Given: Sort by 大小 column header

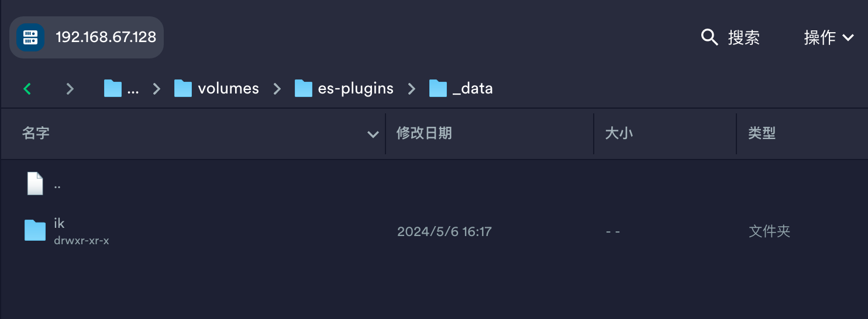Looking at the screenshot, I should tap(619, 133).
